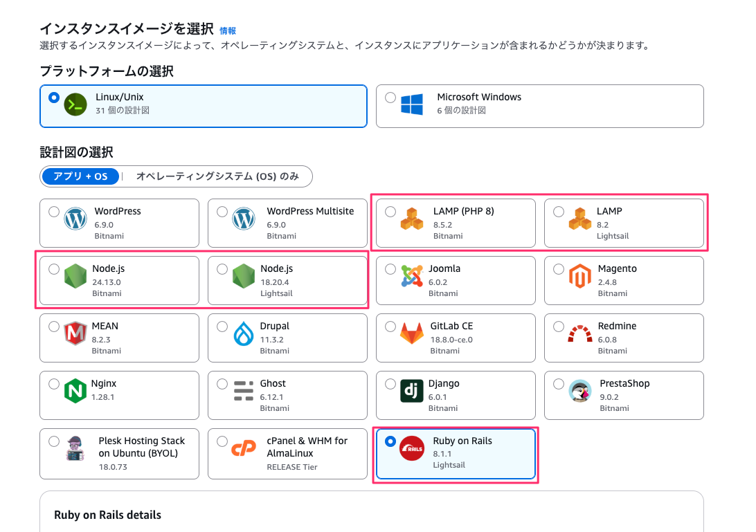The image size is (756, 532).
Task: Click the Ghost logo icon
Action: 243,390
